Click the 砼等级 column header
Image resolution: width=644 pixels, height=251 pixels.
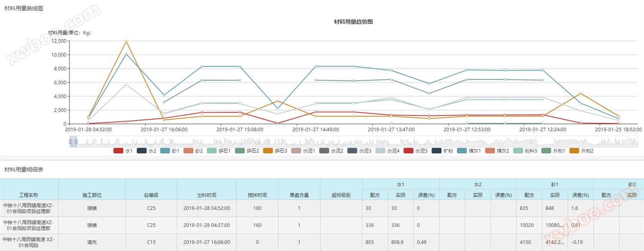point(151,195)
